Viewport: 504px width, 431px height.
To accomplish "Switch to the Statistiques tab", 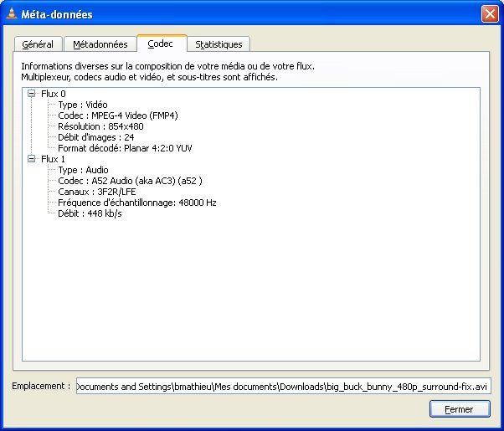I will click(219, 44).
